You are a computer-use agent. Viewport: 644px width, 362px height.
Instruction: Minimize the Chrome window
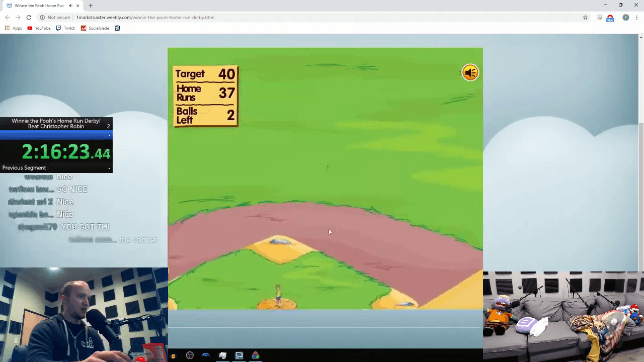pyautogui.click(x=605, y=5)
